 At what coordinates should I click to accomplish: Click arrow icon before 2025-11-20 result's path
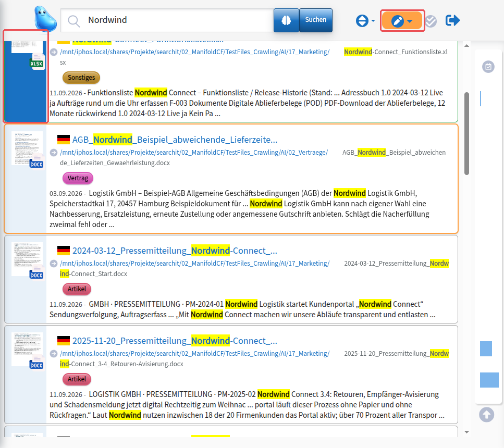pos(54,354)
